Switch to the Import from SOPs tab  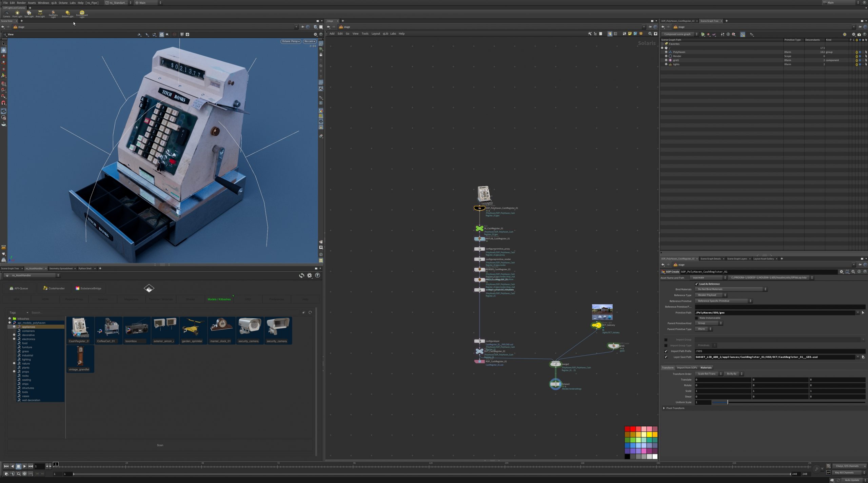point(687,368)
